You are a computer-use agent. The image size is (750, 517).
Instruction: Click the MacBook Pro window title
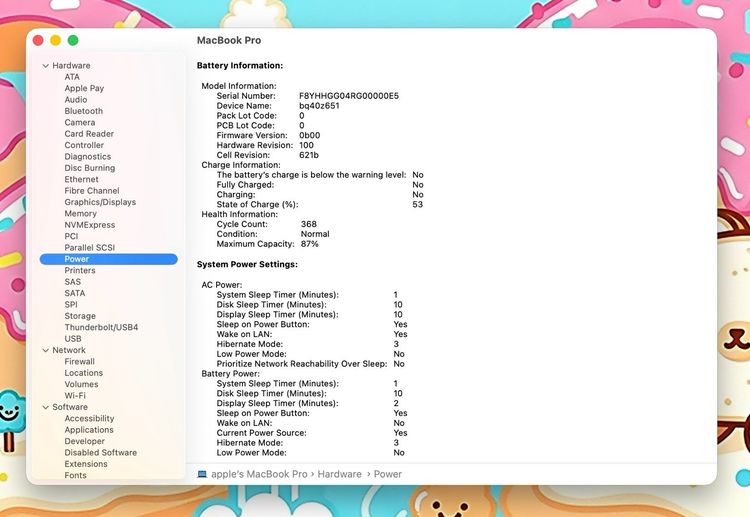(229, 41)
